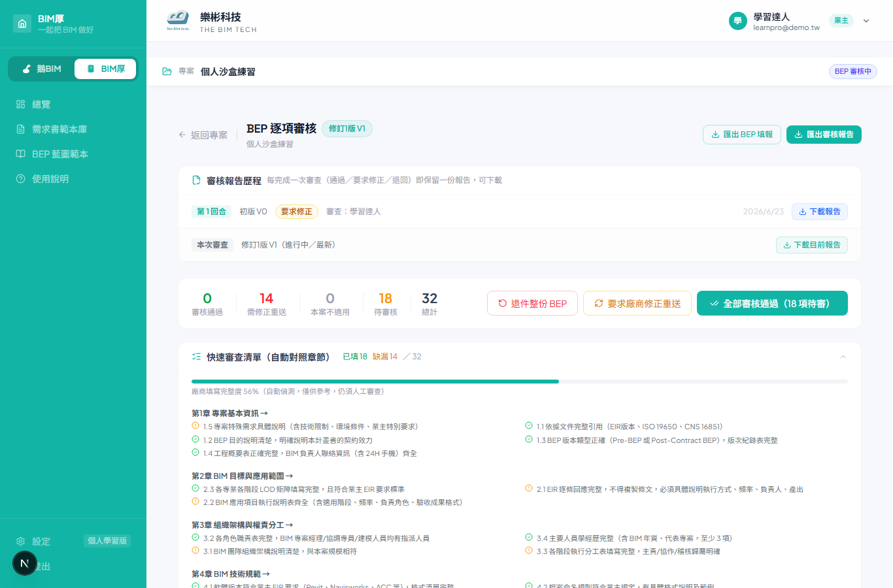
Task: Click 全部審核通過 (18 項待審) button
Action: tap(772, 303)
